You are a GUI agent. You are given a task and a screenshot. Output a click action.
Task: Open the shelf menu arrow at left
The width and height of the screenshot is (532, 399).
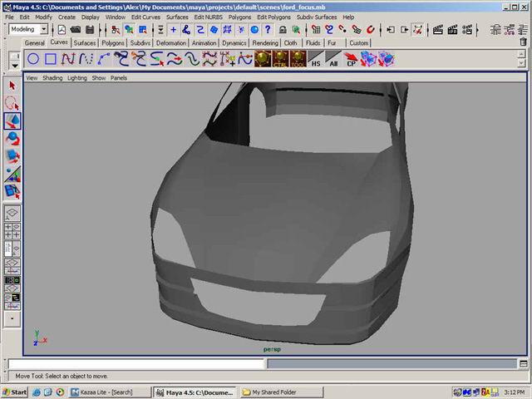click(14, 64)
